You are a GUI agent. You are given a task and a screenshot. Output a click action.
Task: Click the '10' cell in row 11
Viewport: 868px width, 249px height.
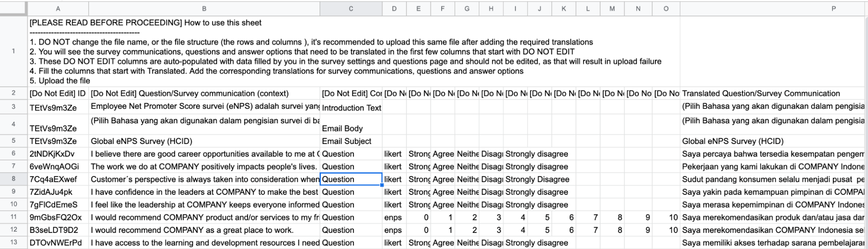666,217
